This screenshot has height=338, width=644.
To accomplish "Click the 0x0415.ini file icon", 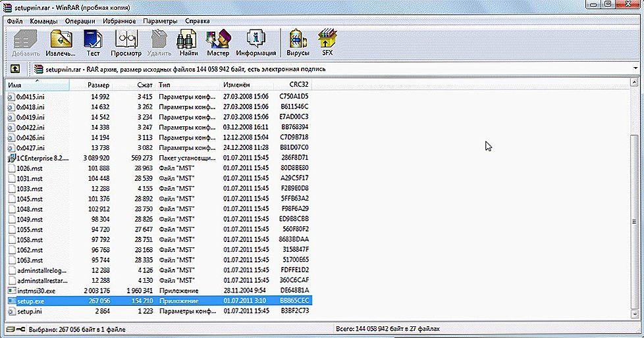I will (x=11, y=97).
